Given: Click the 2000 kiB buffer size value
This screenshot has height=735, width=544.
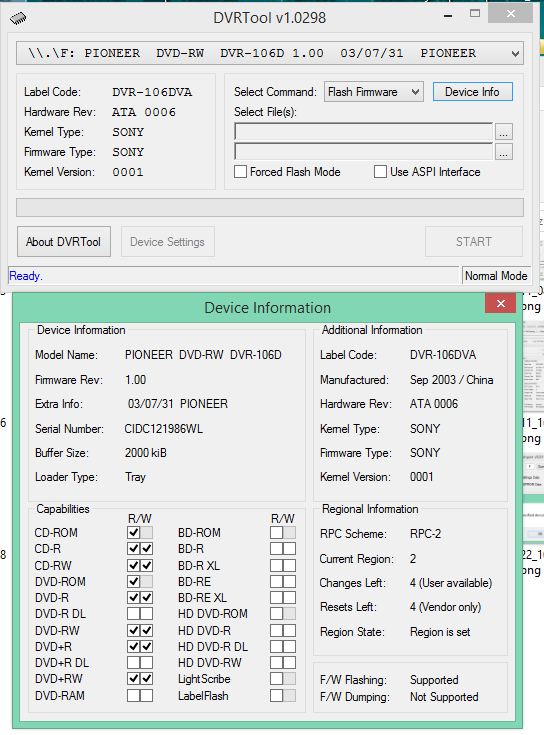Looking at the screenshot, I should pos(146,453).
